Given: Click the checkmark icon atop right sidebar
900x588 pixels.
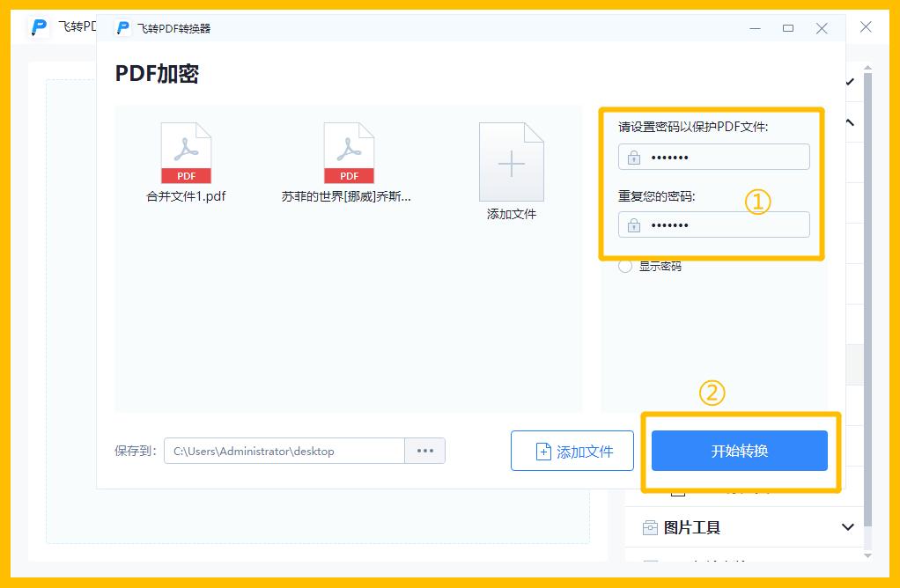Looking at the screenshot, I should click(852, 82).
